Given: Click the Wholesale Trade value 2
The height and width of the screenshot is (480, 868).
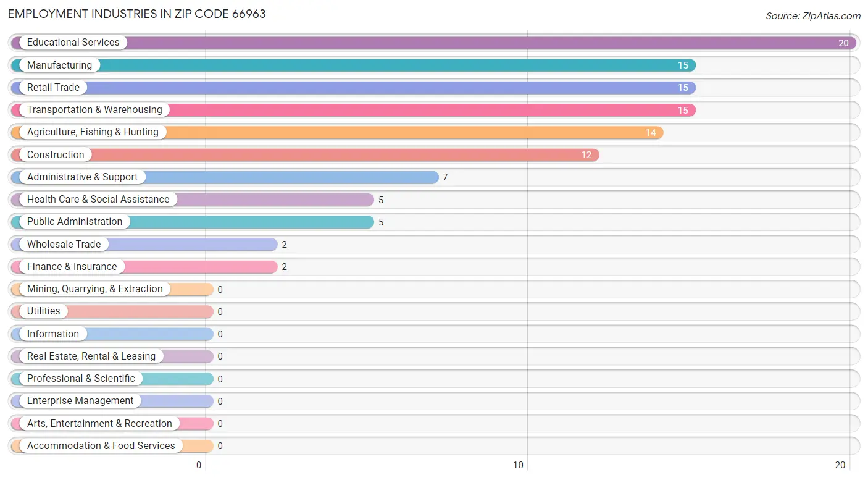Looking at the screenshot, I should pos(285,245).
